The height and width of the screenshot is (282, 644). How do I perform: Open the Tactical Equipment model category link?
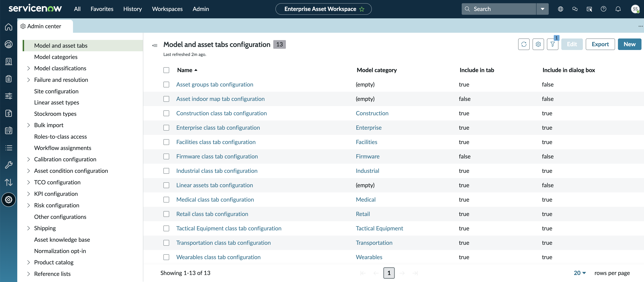pos(379,228)
